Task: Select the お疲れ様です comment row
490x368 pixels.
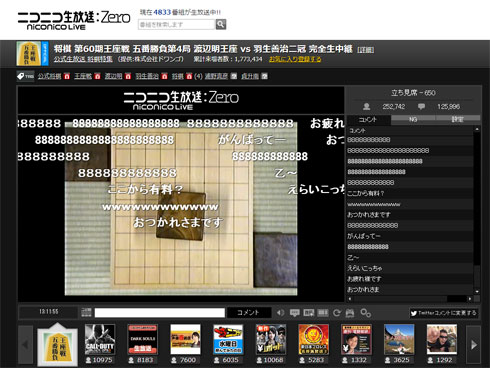Action: pos(410,279)
